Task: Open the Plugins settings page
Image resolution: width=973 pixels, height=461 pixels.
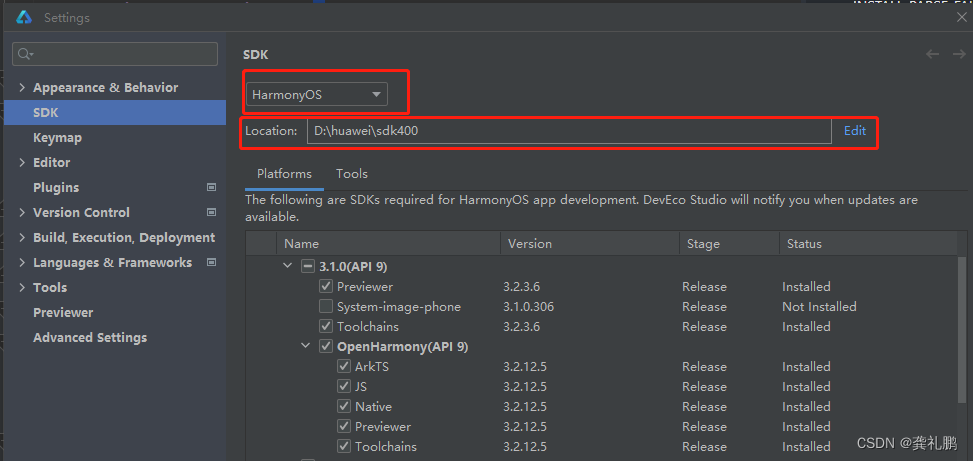Action: pyautogui.click(x=56, y=187)
